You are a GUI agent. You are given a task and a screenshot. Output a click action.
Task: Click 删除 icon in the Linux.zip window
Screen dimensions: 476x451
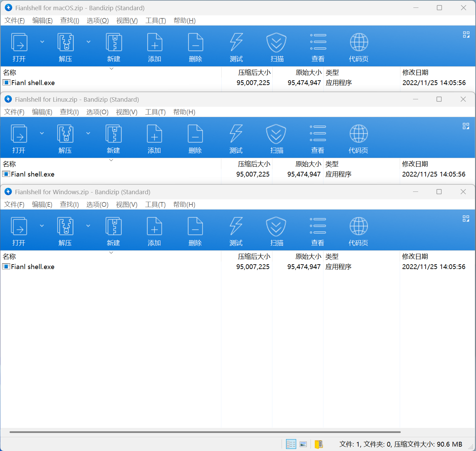pos(195,134)
